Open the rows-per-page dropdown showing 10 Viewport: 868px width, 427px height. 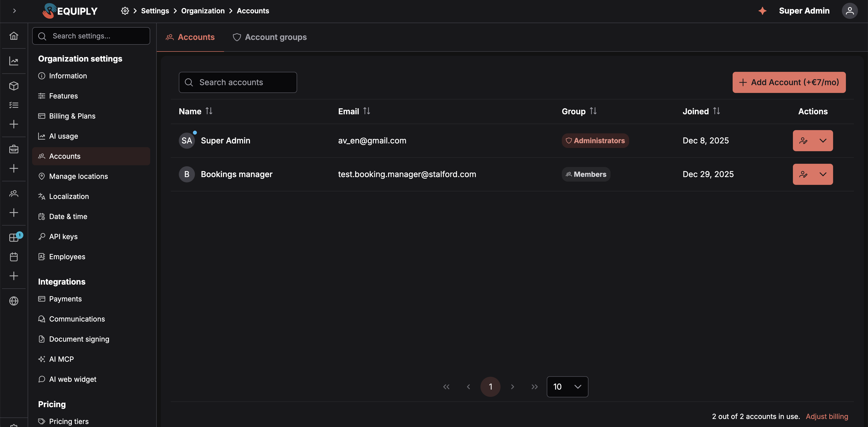(x=567, y=387)
